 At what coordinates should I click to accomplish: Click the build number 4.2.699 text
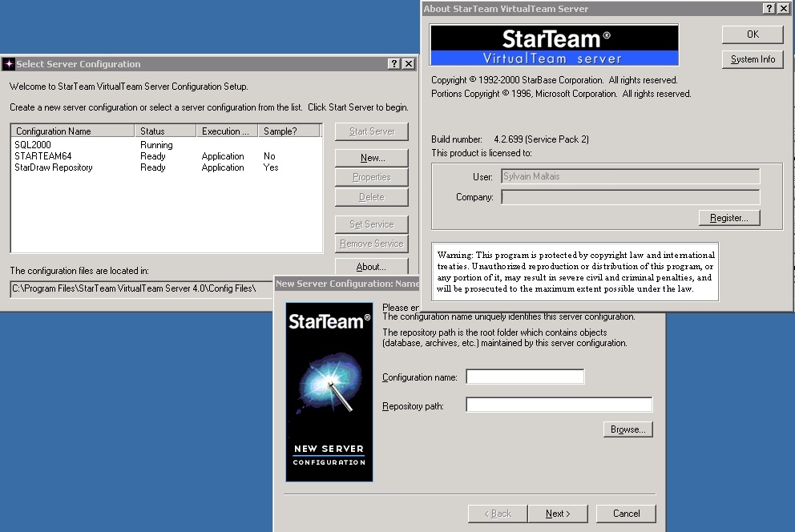pos(541,139)
